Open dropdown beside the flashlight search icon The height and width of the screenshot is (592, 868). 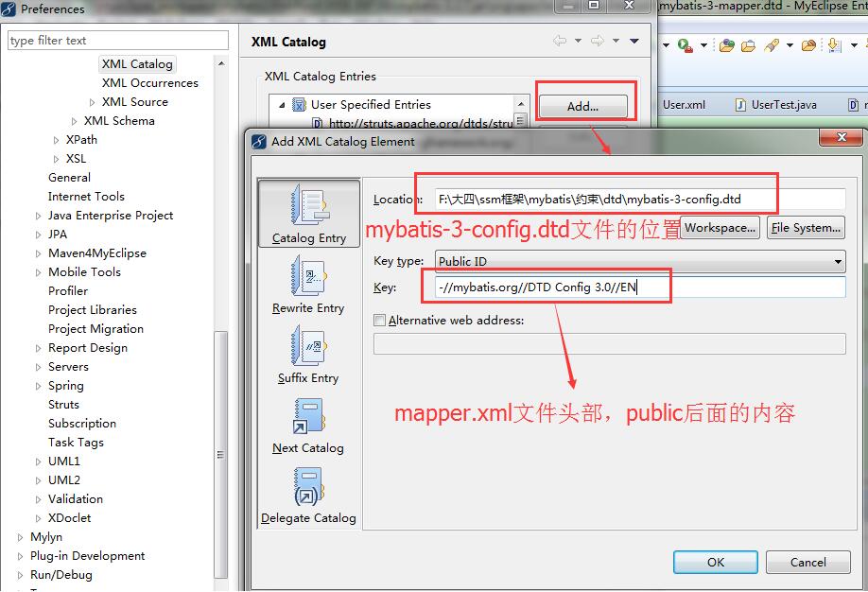click(x=790, y=45)
